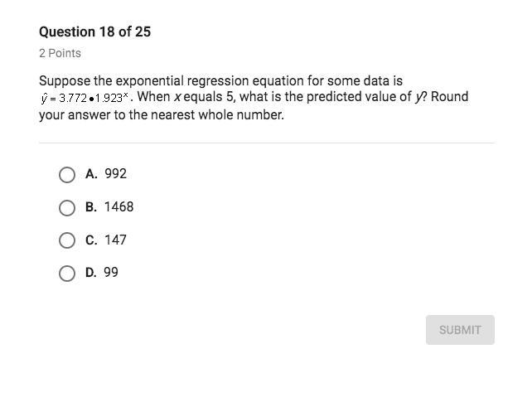Viewport: 532px width, 412px height.
Task: Click the "Question 18 of 25" heading
Action: click(x=94, y=32)
